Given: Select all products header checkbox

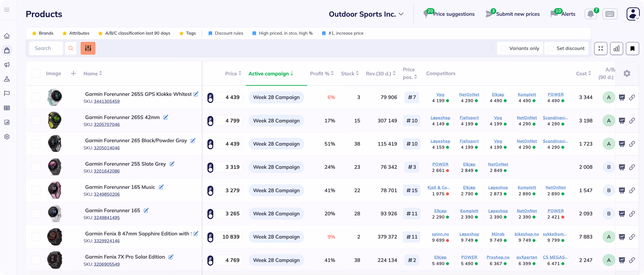Looking at the screenshot, I should (x=36, y=73).
